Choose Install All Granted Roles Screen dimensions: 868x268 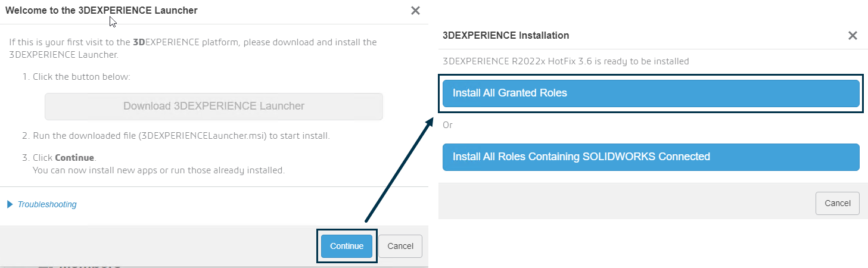pyautogui.click(x=651, y=93)
